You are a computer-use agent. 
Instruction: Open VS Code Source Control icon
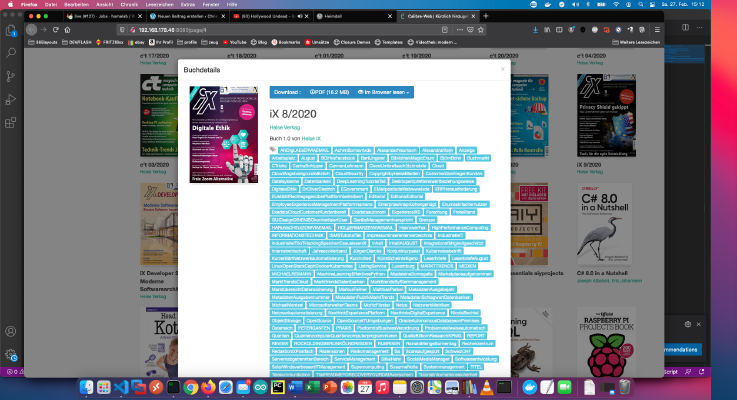coord(10,76)
